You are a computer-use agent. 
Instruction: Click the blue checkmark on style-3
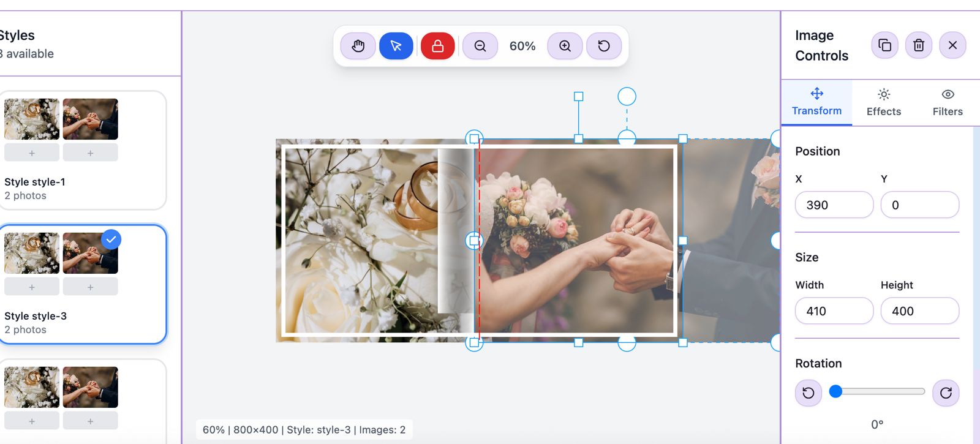click(x=111, y=239)
